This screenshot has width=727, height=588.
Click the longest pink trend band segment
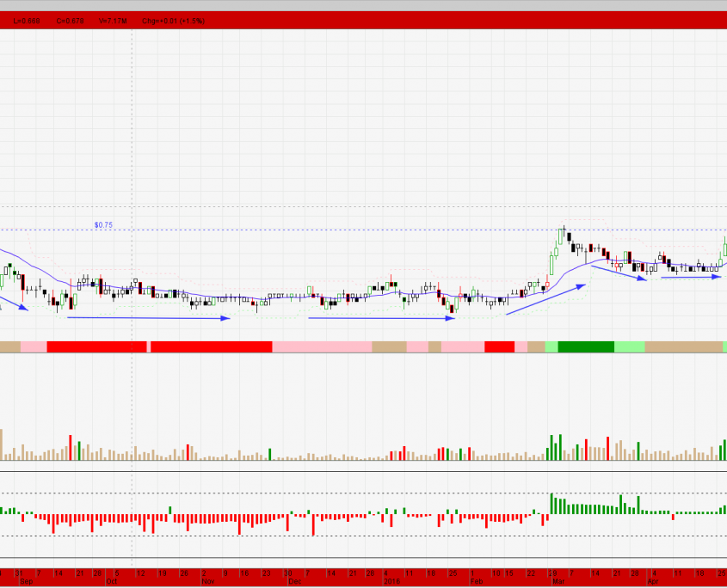click(x=322, y=346)
